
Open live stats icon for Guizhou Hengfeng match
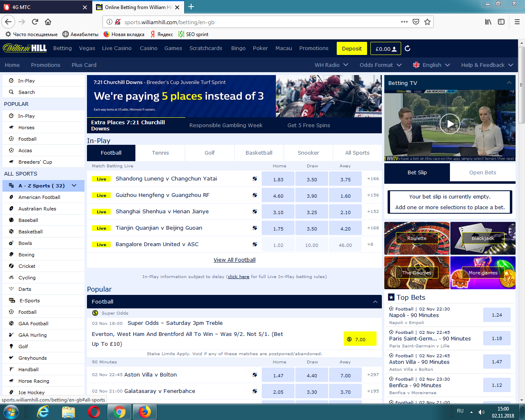coord(255,195)
